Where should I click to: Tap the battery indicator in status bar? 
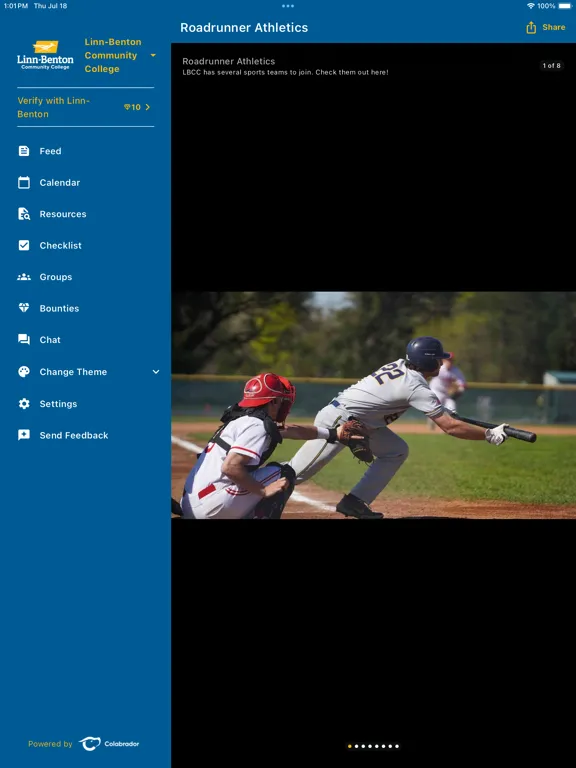pos(565,6)
